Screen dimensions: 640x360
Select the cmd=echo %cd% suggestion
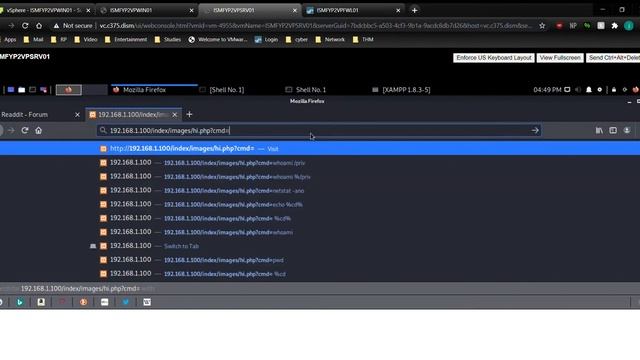click(x=320, y=204)
